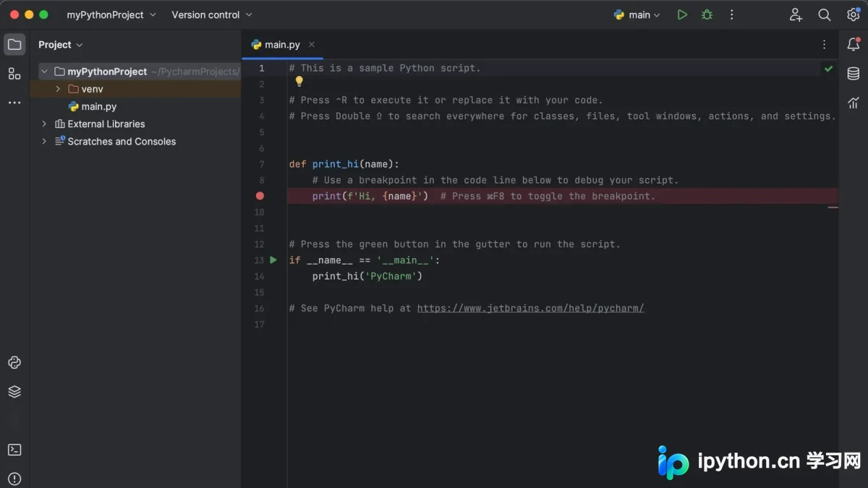Image resolution: width=868 pixels, height=488 pixels.
Task: Click the print_hi function name on line 7
Action: pyautogui.click(x=336, y=164)
